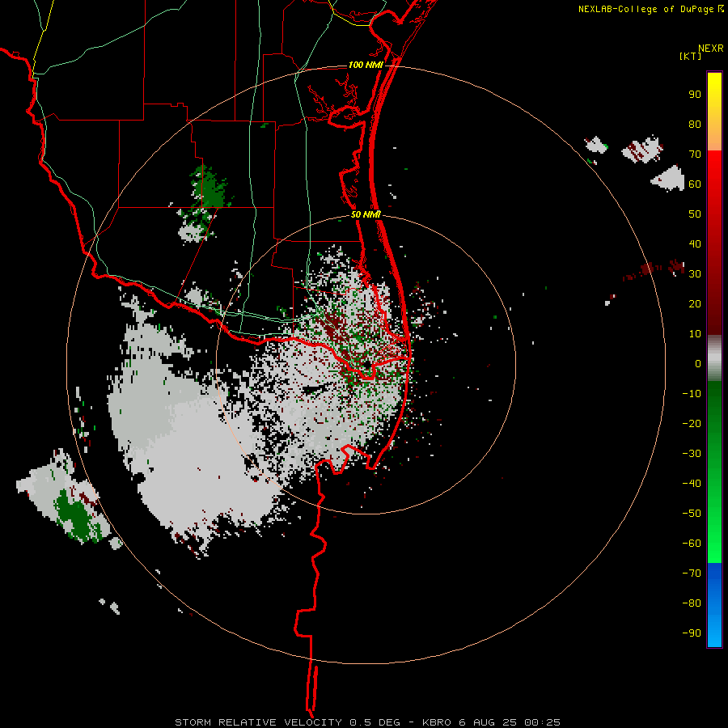Click the 10 value on the velocity scale
This screenshot has width=728, height=728.
[695, 334]
